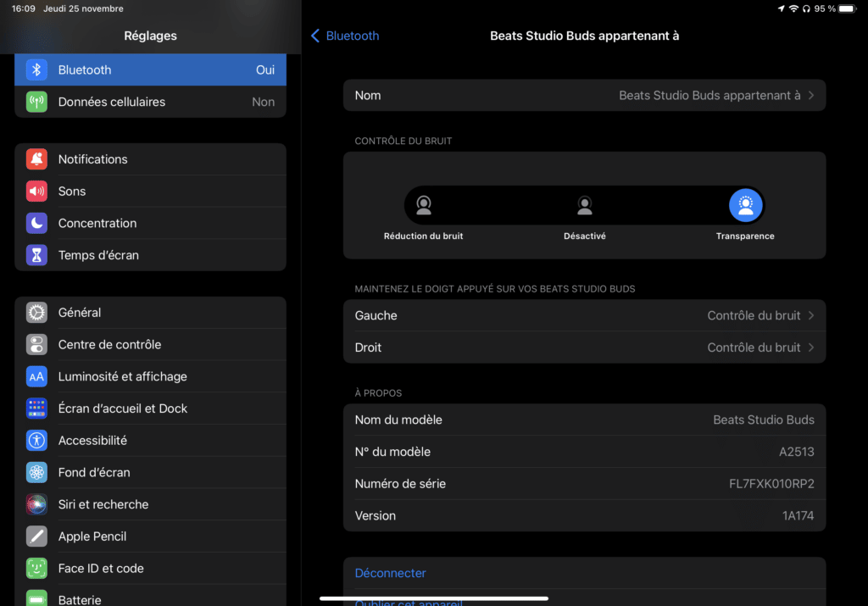Tap the Accessibilité icon
Screen dimensions: 868x606
coord(36,441)
